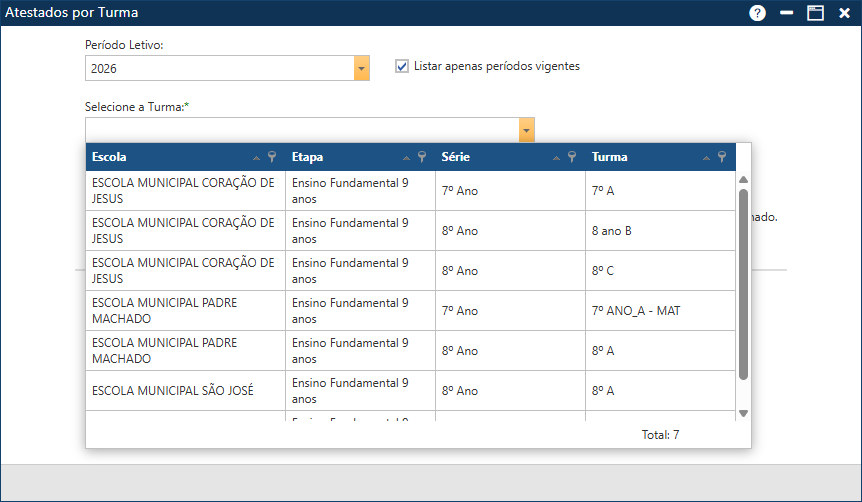
Task: Open filter pin for Escola column
Action: point(272,157)
